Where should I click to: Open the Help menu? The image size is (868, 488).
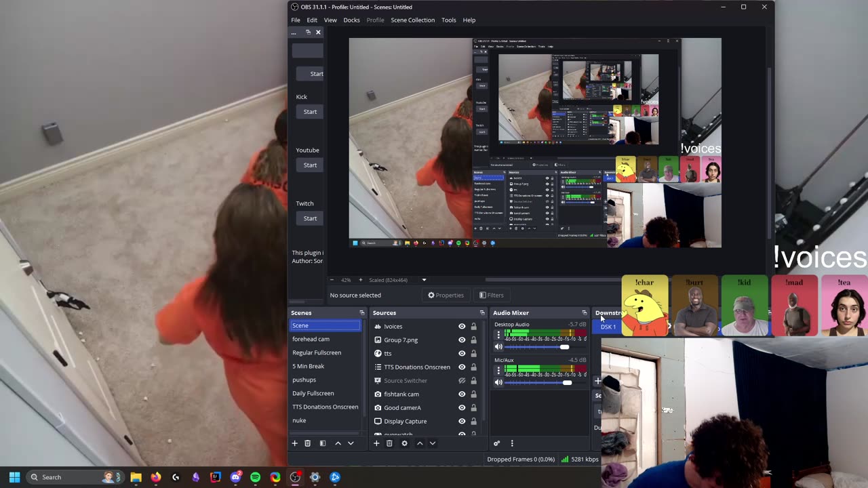[469, 20]
